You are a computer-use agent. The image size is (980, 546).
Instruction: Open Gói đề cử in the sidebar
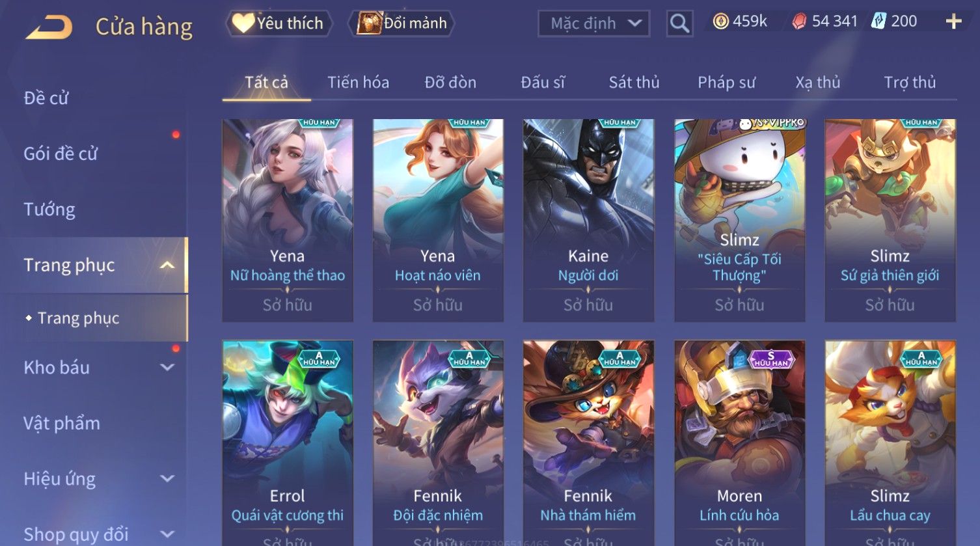[x=61, y=154]
